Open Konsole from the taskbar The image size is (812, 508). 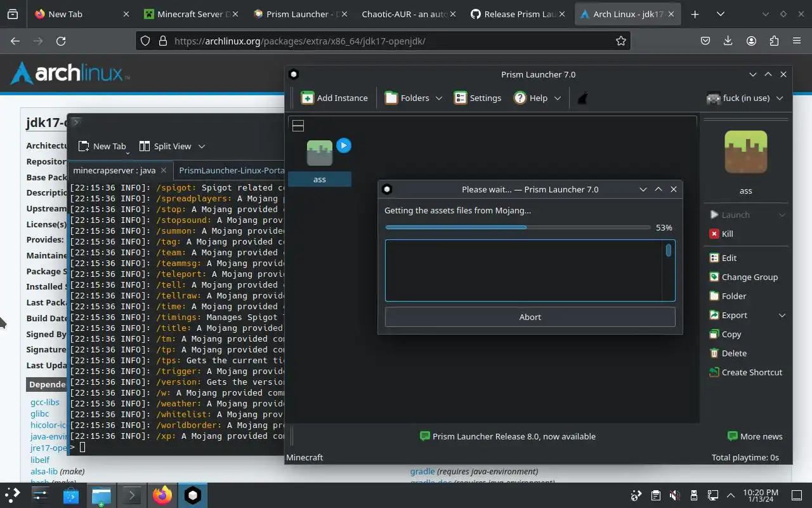(132, 495)
